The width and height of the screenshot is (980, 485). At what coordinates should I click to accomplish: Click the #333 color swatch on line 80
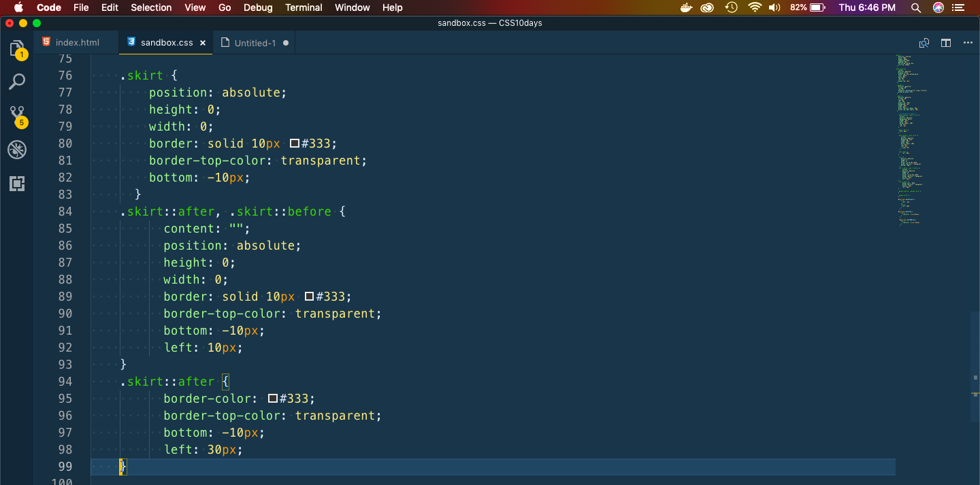(294, 144)
